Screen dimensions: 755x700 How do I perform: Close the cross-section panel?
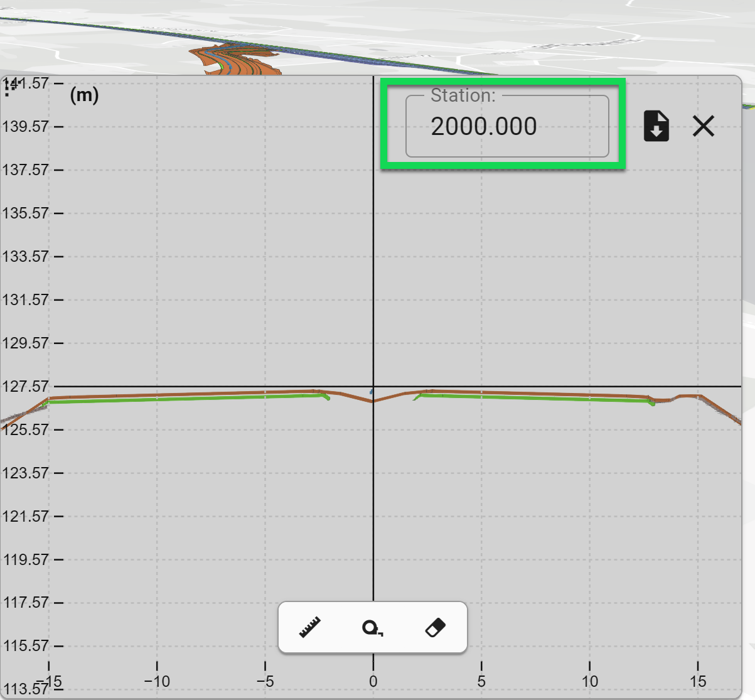pyautogui.click(x=704, y=126)
